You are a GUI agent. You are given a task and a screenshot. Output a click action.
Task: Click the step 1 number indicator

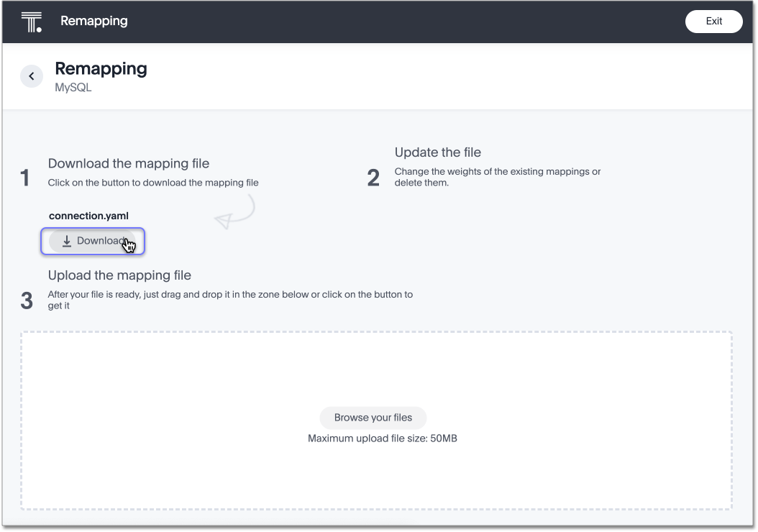[24, 178]
